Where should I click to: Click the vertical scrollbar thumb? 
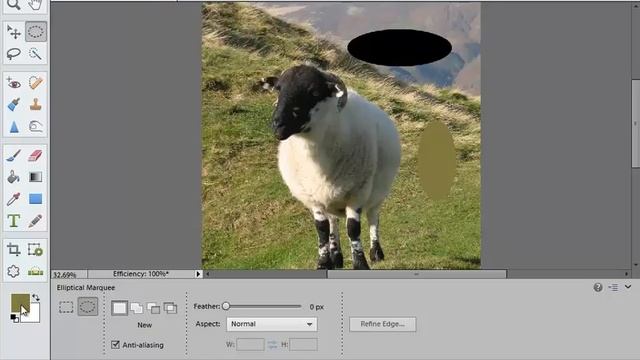pyautogui.click(x=636, y=123)
